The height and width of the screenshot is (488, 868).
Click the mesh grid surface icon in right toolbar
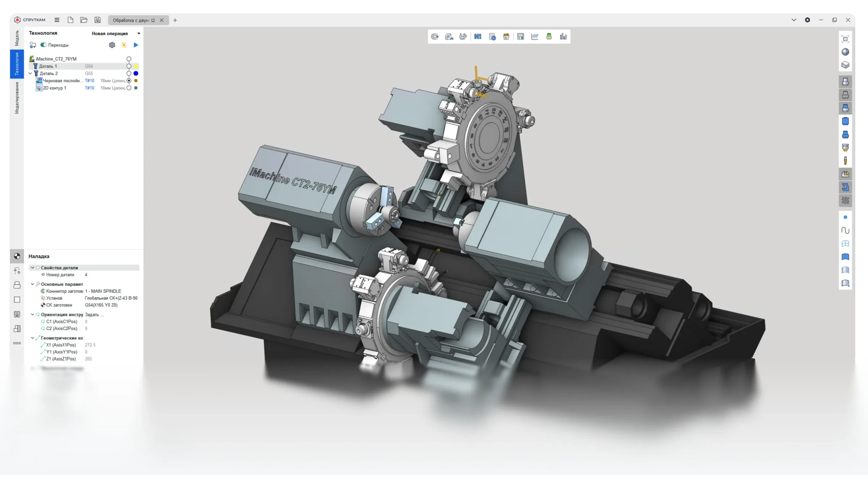845,244
